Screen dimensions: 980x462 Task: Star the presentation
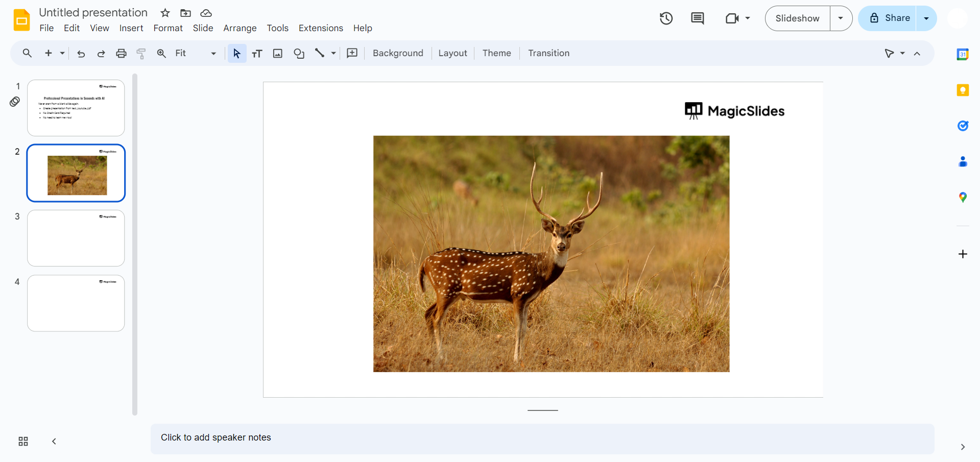tap(164, 13)
